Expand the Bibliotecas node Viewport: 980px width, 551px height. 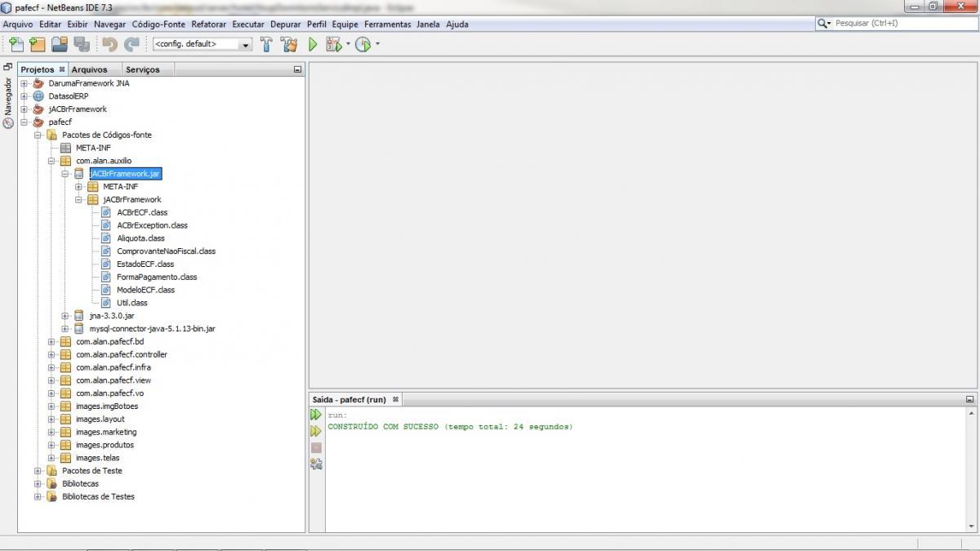pos(38,483)
